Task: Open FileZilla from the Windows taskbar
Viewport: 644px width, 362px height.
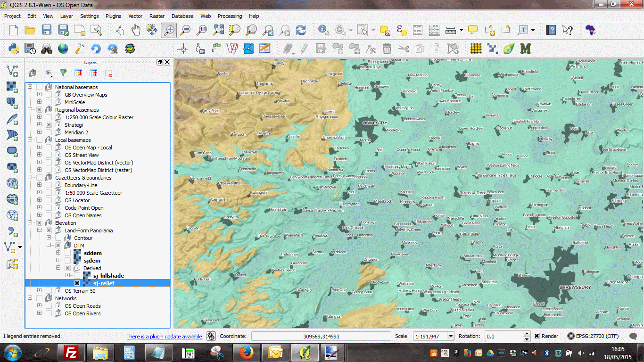Action: tap(71, 352)
